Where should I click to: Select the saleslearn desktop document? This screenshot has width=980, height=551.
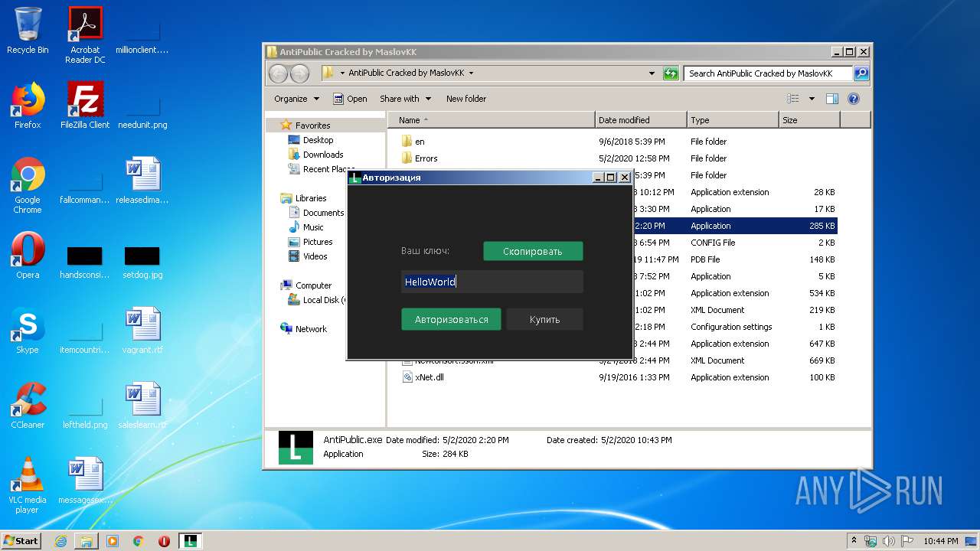click(x=142, y=406)
